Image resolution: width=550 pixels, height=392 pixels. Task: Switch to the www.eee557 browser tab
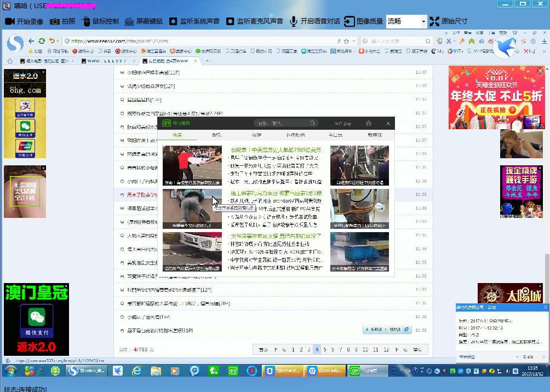pos(108,61)
